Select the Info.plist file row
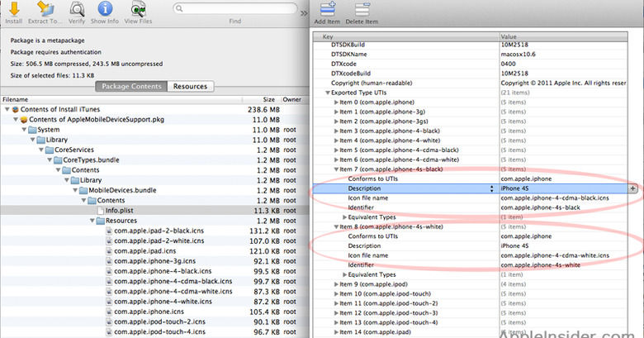This screenshot has width=644, height=338. [x=154, y=211]
